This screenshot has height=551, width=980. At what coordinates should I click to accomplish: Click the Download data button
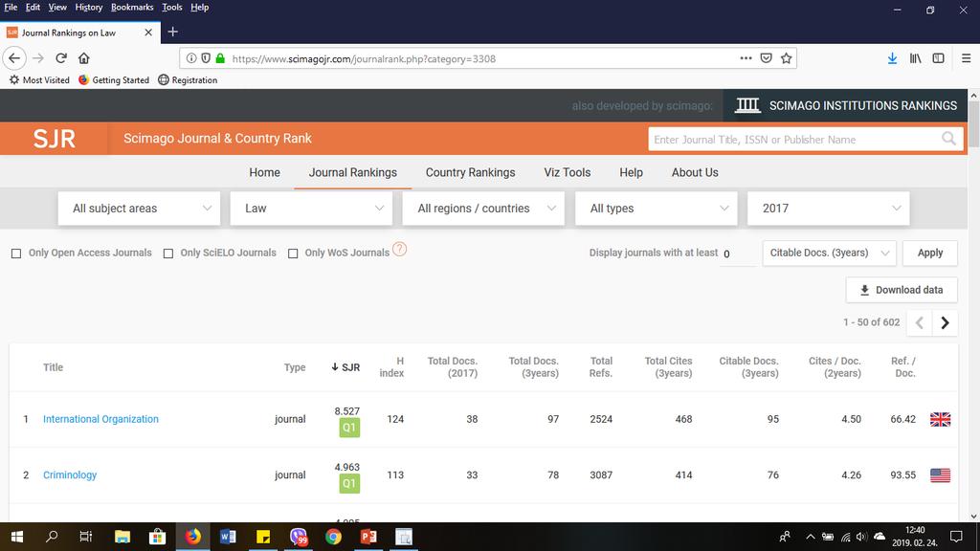(902, 290)
